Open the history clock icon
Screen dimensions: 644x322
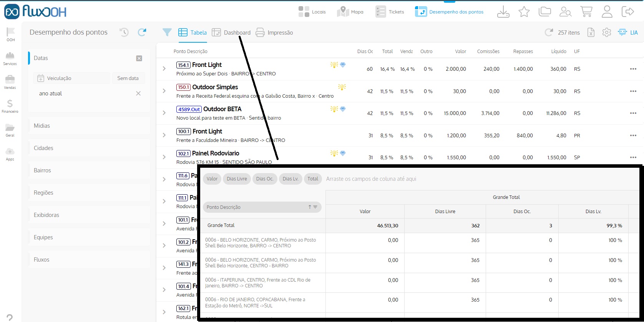(x=124, y=32)
